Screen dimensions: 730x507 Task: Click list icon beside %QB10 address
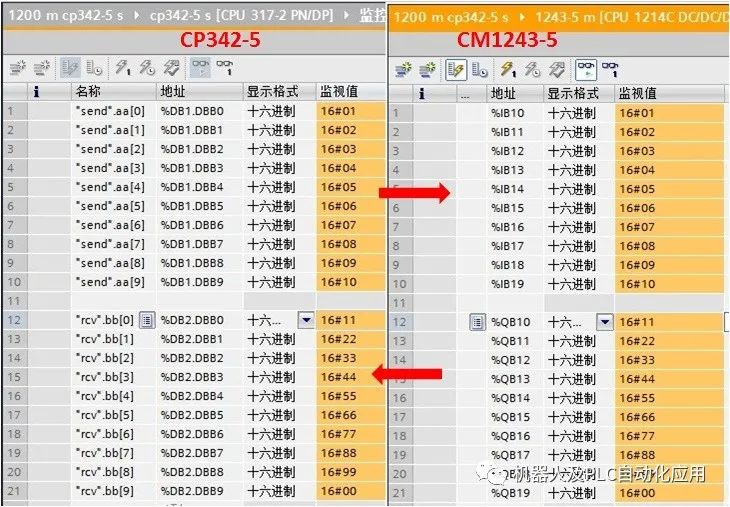tap(477, 322)
